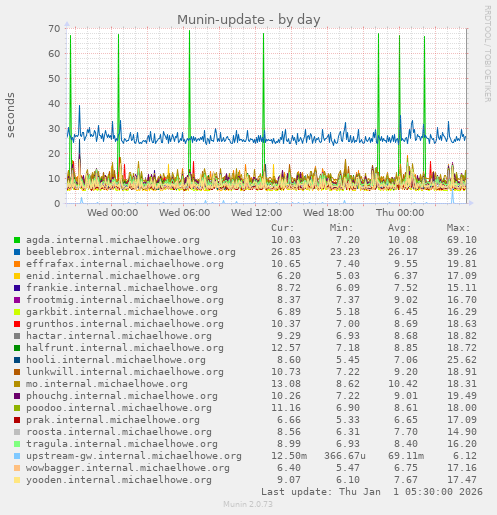Select poodoo.internal.michaelhowe.org legend label
Viewport: 497px width, 515px height.
(119, 408)
